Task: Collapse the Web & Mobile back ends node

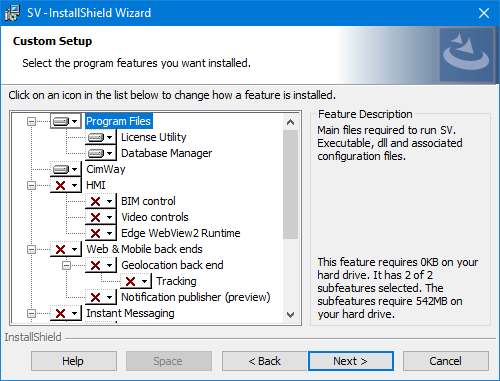Action: coord(31,249)
